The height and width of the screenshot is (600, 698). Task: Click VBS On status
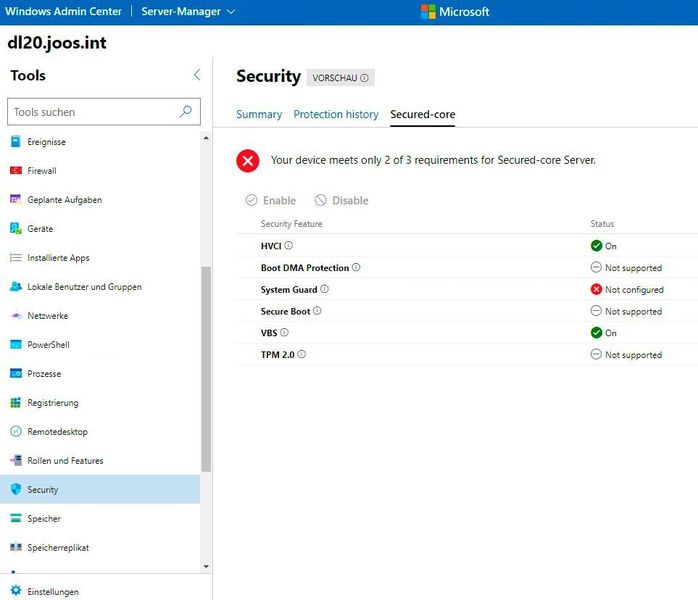604,333
